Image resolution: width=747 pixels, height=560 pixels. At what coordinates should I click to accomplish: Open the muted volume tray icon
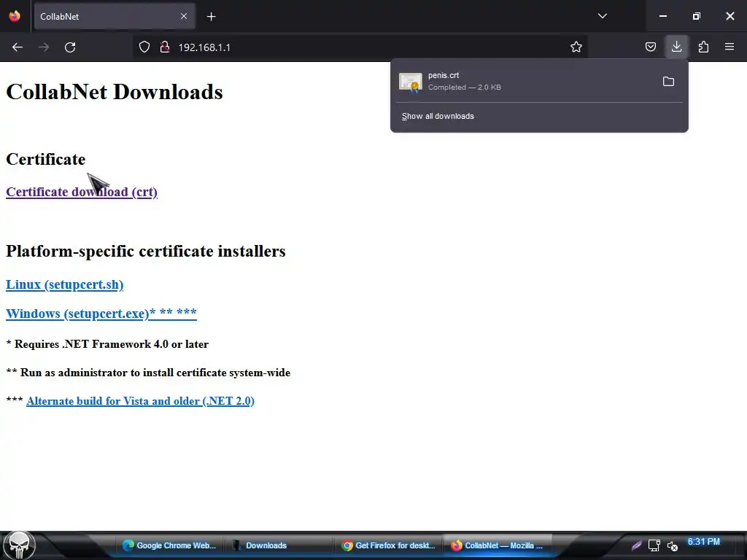[672, 545]
